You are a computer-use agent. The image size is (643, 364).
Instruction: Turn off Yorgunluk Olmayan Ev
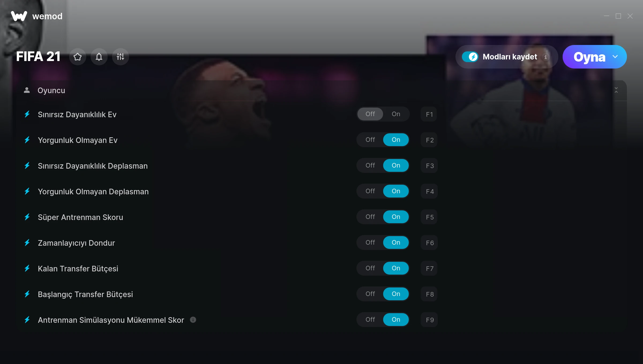[x=370, y=140]
